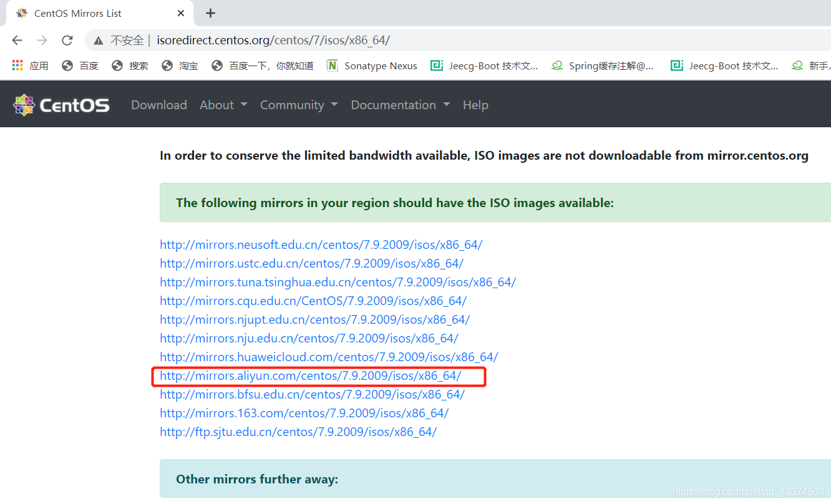831x504 pixels.
Task: Click the CentOS logo in navbar
Action: pos(61,105)
